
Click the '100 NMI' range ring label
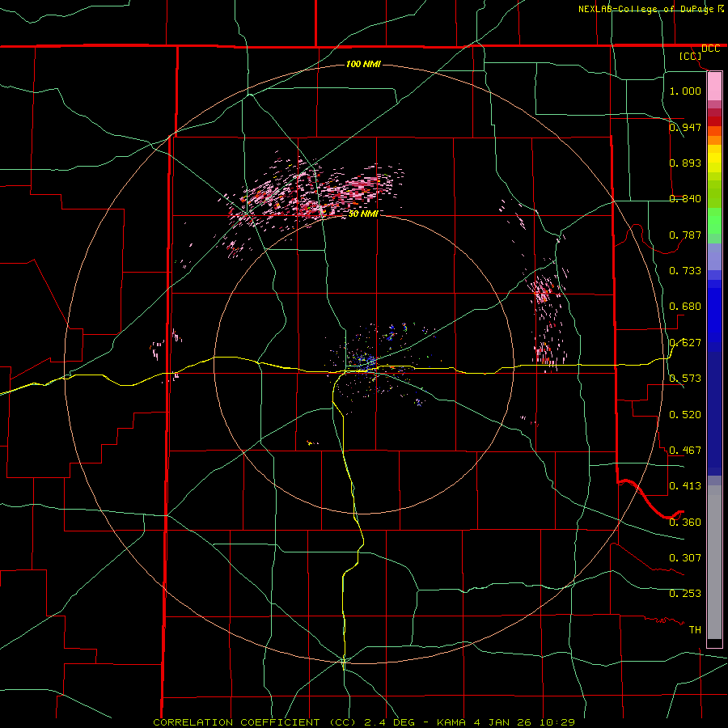pyautogui.click(x=363, y=64)
